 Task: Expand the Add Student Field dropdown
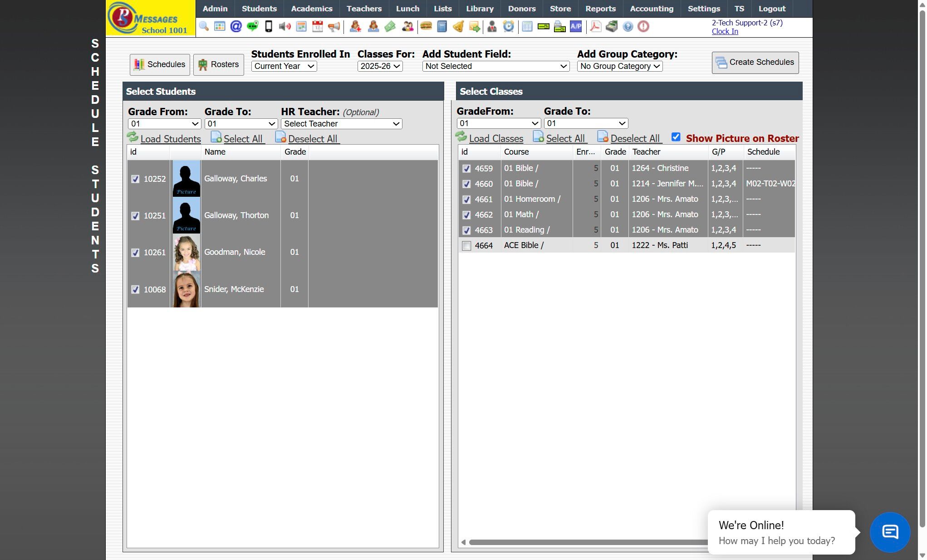tap(495, 66)
